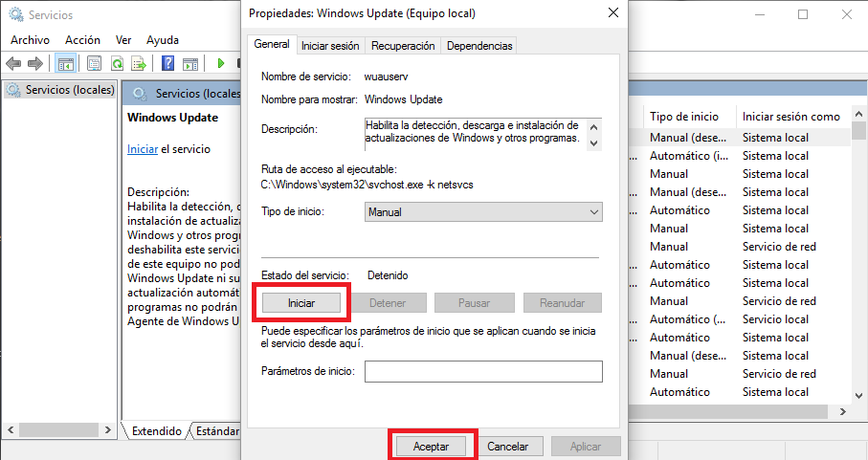This screenshot has height=460, width=868.
Task: Click the disabled Reanudar button
Action: click(563, 303)
